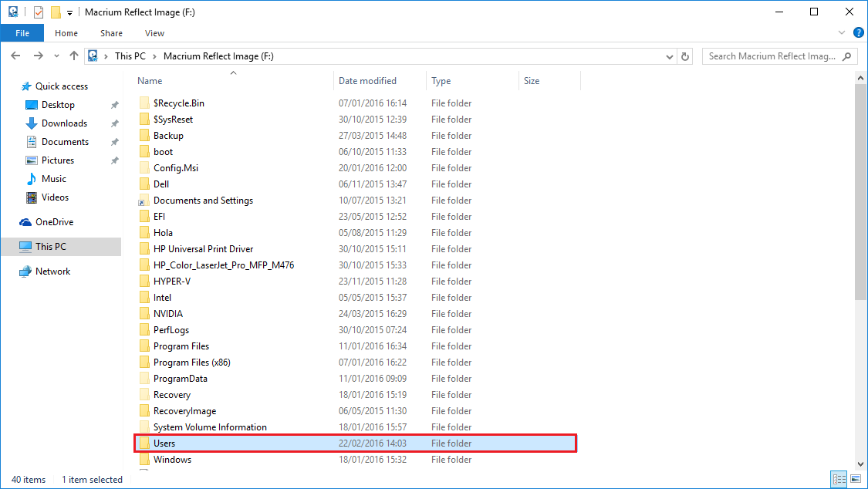Click the search magnifier icon
This screenshot has height=489, width=868.
tap(846, 56)
